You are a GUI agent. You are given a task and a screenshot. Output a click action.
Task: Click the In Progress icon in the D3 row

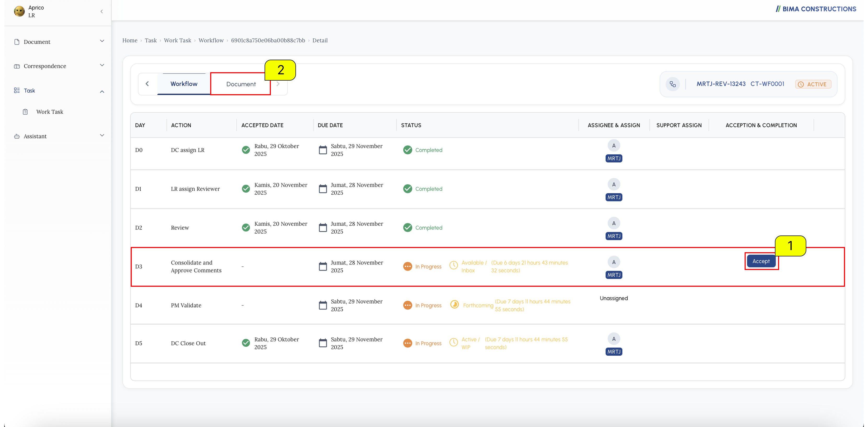pyautogui.click(x=407, y=266)
